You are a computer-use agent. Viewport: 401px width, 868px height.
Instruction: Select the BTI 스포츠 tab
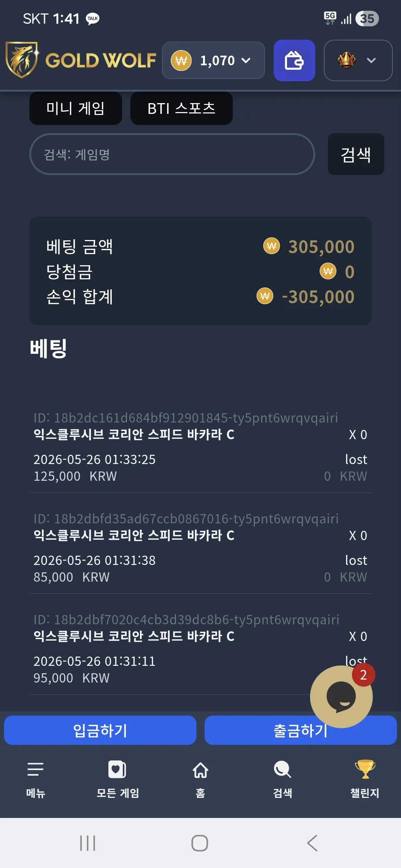182,108
